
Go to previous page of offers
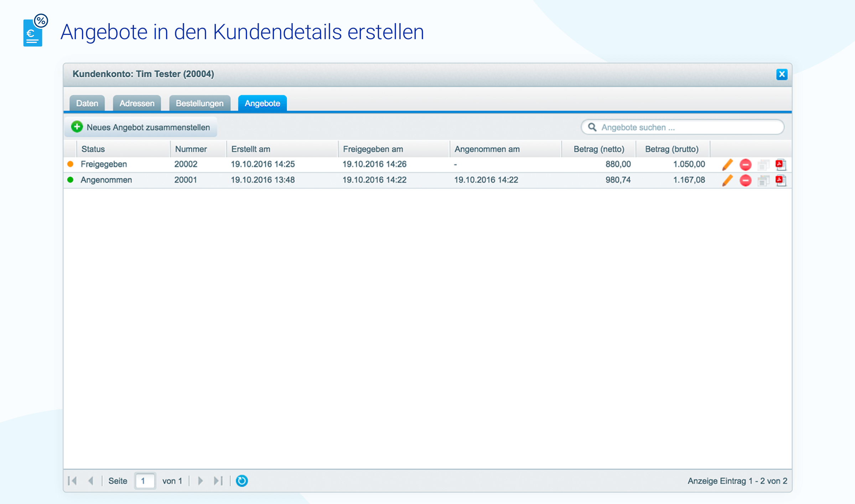[91, 481]
